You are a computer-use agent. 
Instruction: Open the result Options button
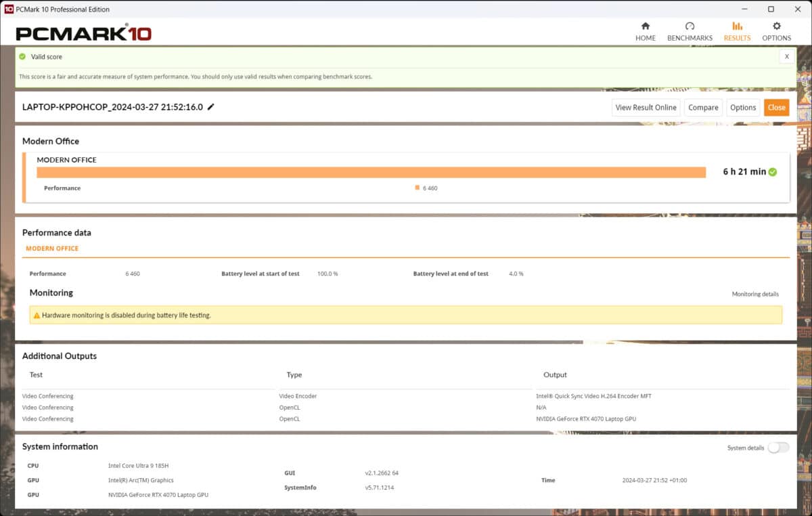(743, 108)
